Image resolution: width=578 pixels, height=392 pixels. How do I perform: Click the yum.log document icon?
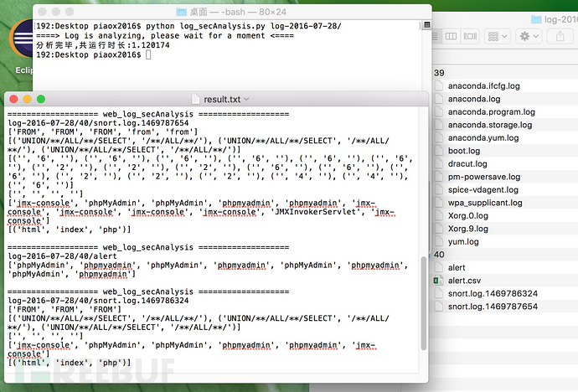438,242
